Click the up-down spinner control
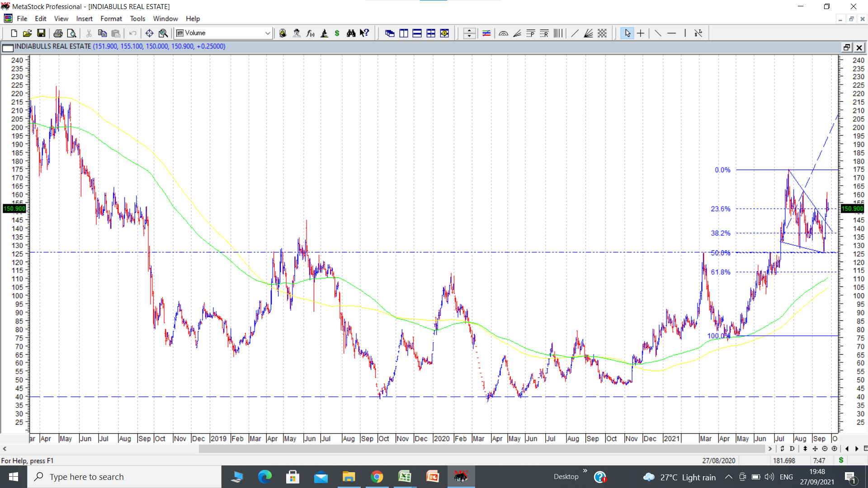Image resolution: width=868 pixels, height=488 pixels. click(x=469, y=33)
